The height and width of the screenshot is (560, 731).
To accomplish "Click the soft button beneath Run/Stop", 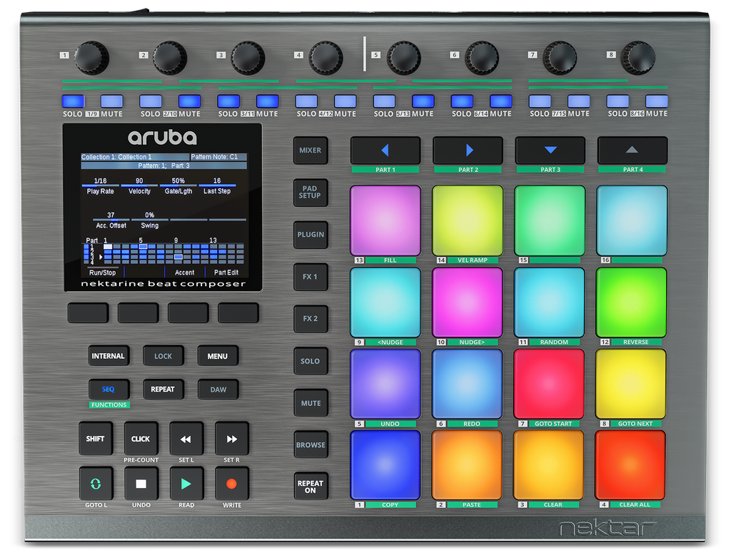I will click(88, 312).
